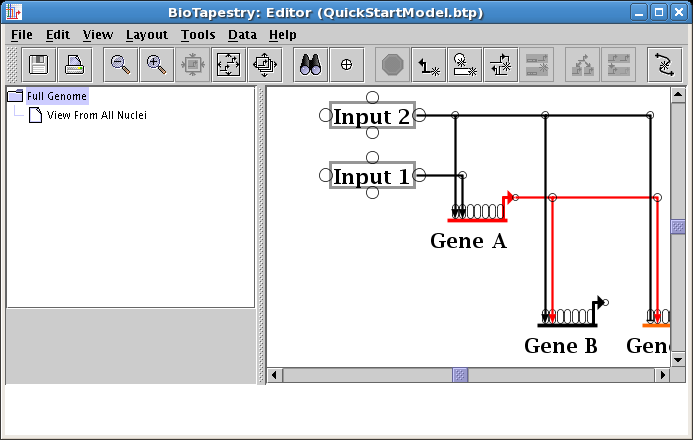Open search with the binoculars icon
The width and height of the screenshot is (693, 440).
click(x=311, y=65)
